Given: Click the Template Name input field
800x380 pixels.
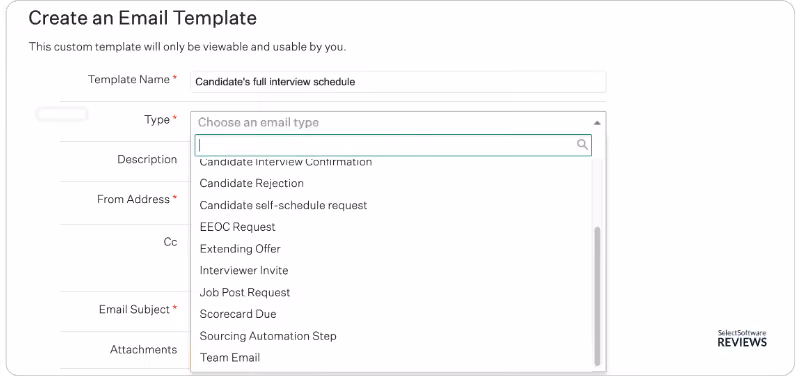Looking at the screenshot, I should point(398,82).
